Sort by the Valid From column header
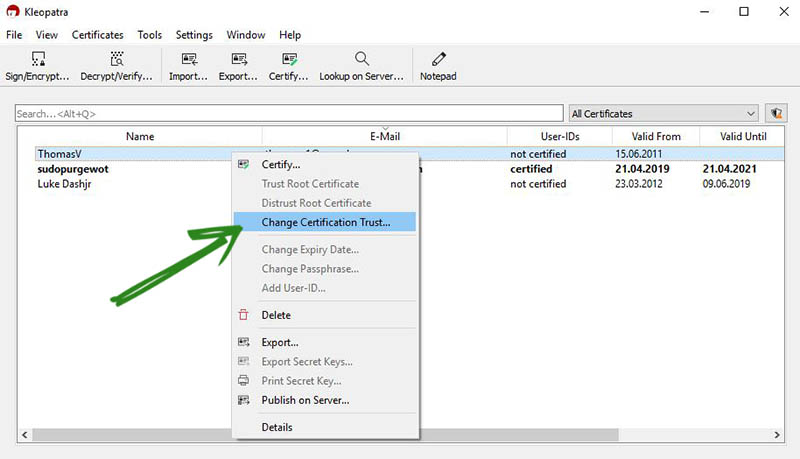 [x=656, y=136]
